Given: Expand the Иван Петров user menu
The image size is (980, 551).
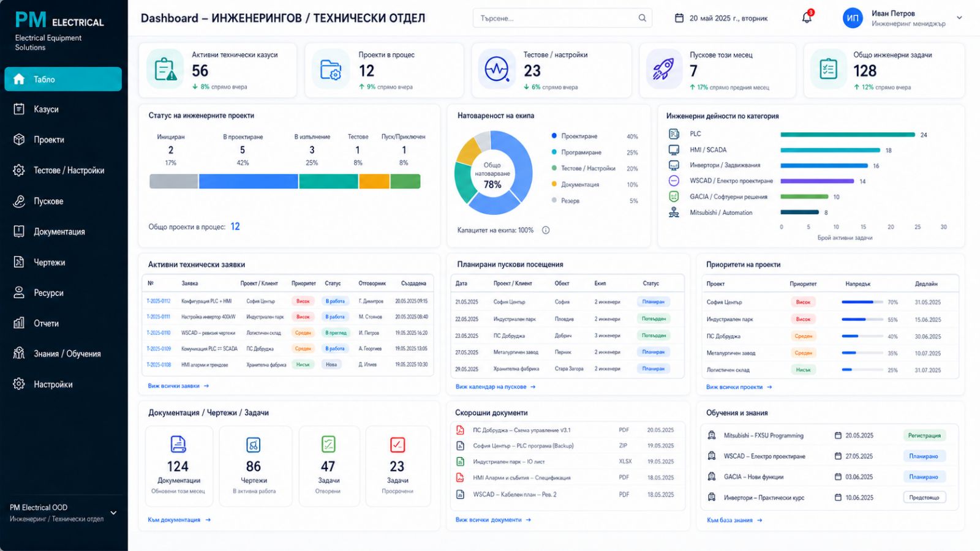Looking at the screenshot, I should tap(959, 18).
